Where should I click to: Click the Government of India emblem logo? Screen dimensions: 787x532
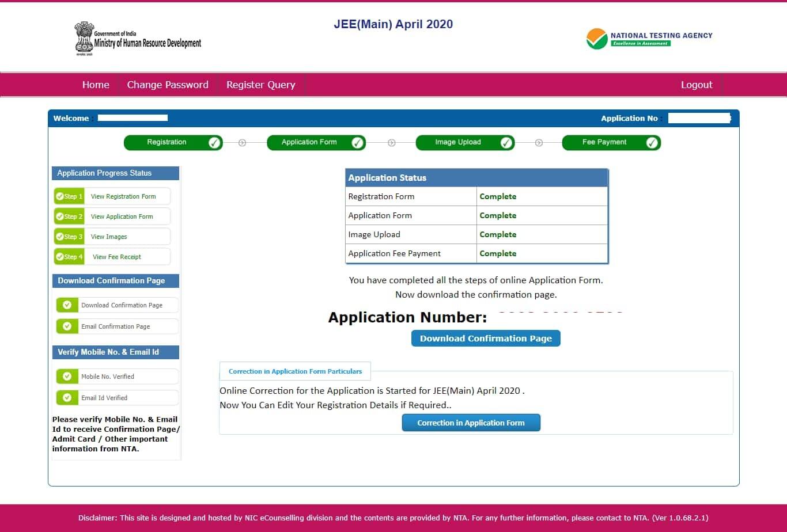coord(83,39)
